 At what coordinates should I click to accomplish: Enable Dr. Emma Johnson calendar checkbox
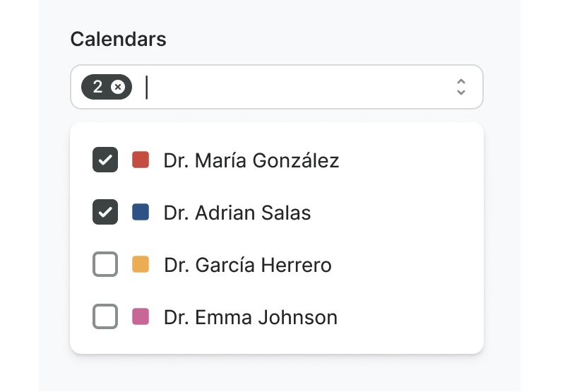(x=105, y=317)
